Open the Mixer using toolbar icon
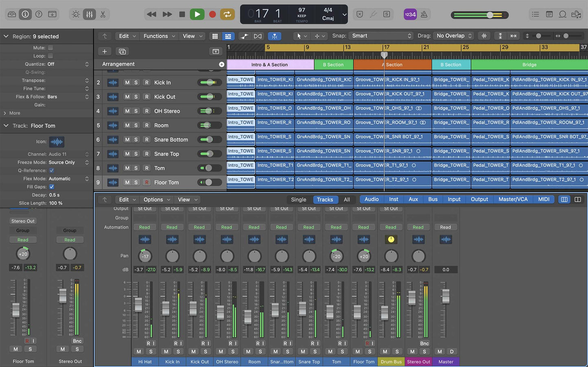 pos(89,14)
